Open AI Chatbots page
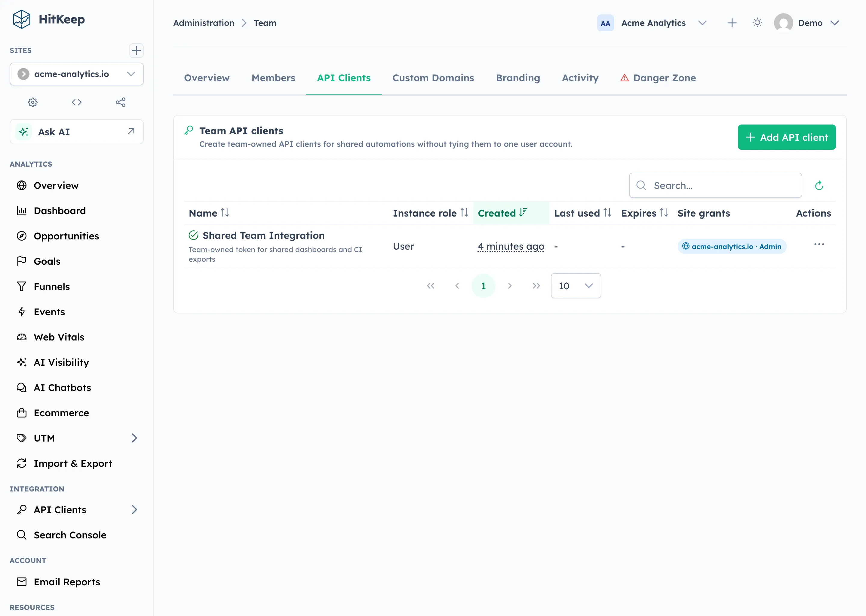Screen dimensions: 866x616 (x=77, y=388)
